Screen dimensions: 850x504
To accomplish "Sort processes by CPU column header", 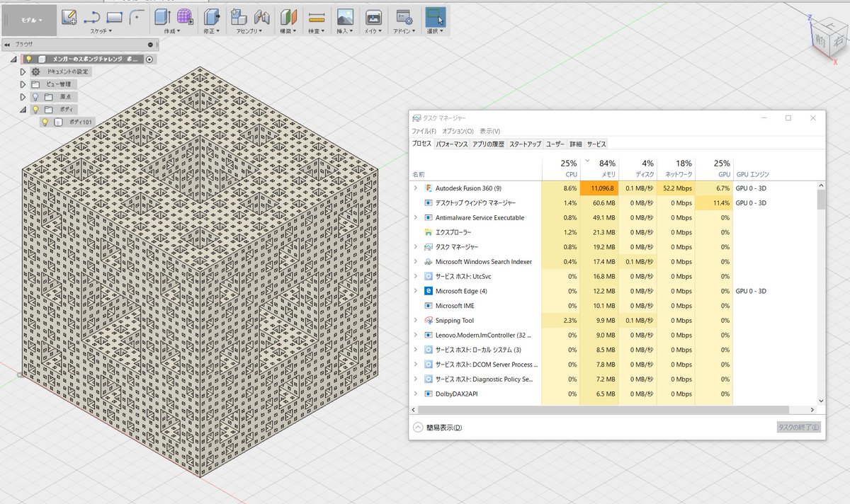I will tap(560, 168).
